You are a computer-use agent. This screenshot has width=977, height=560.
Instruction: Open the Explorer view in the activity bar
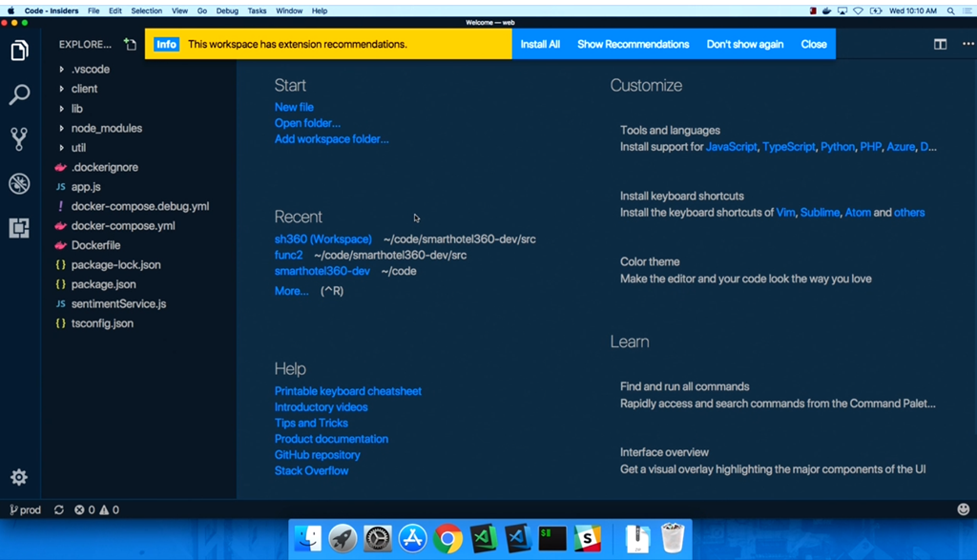tap(19, 51)
